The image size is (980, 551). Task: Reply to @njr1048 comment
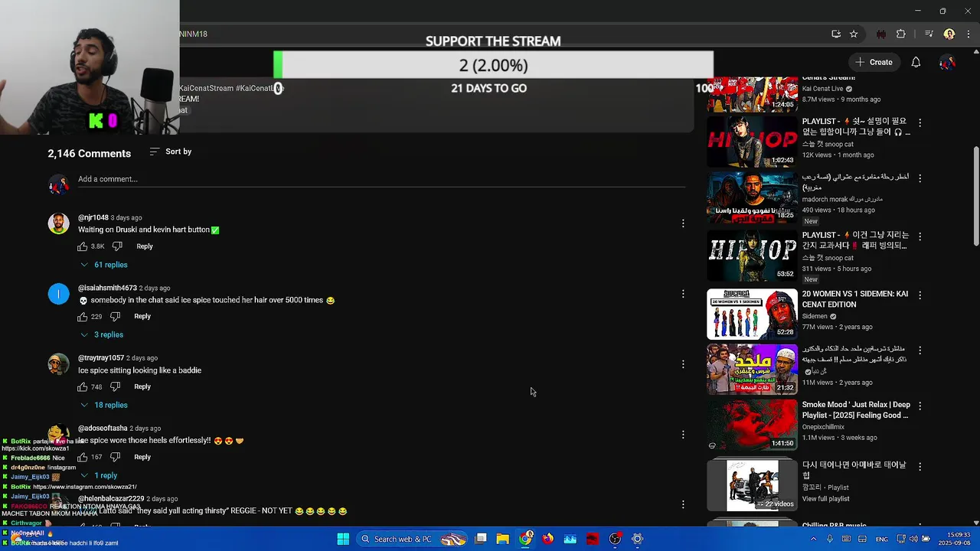[145, 246]
